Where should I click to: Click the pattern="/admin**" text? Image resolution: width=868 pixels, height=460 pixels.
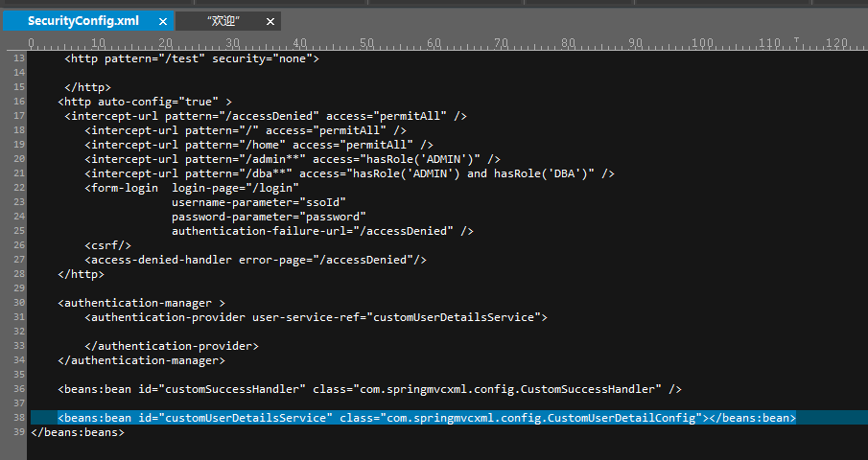(x=246, y=159)
